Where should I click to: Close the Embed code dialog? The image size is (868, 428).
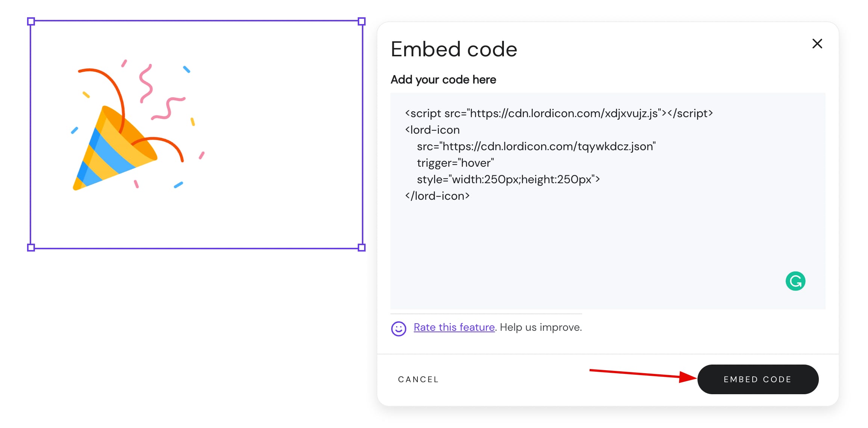tap(817, 44)
